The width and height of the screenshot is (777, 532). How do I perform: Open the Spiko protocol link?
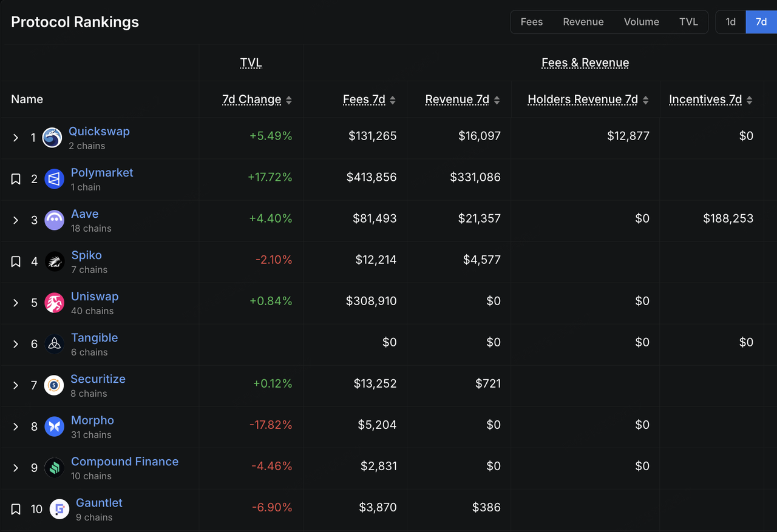pos(86,255)
